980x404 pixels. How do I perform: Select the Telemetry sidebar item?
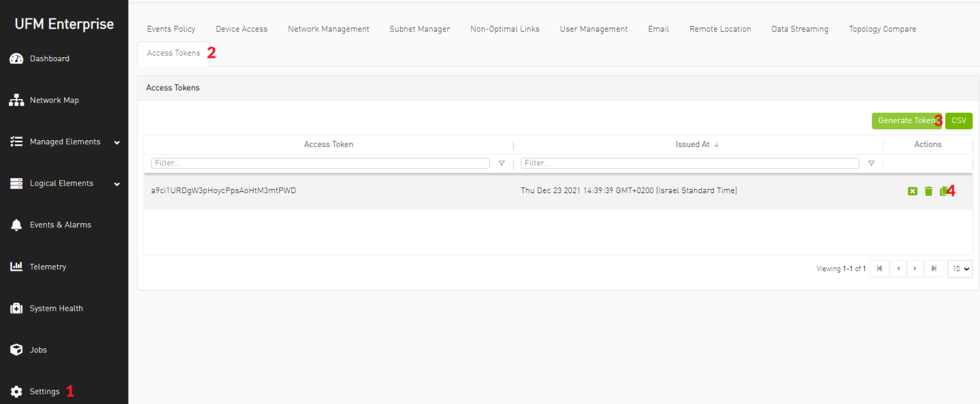(48, 267)
